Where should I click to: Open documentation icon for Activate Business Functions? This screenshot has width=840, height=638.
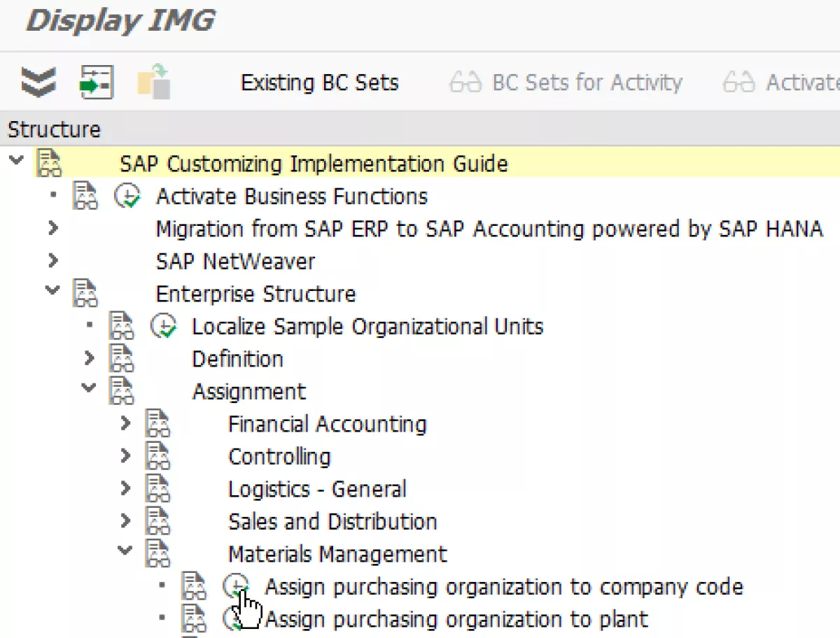click(85, 196)
